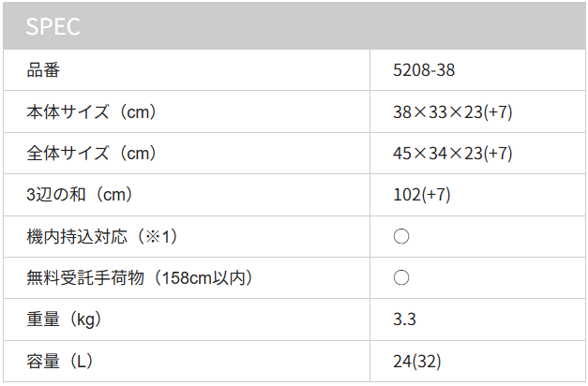The width and height of the screenshot is (588, 386).
Task: Click the 158cm以内 text in the label
Action: [204, 277]
